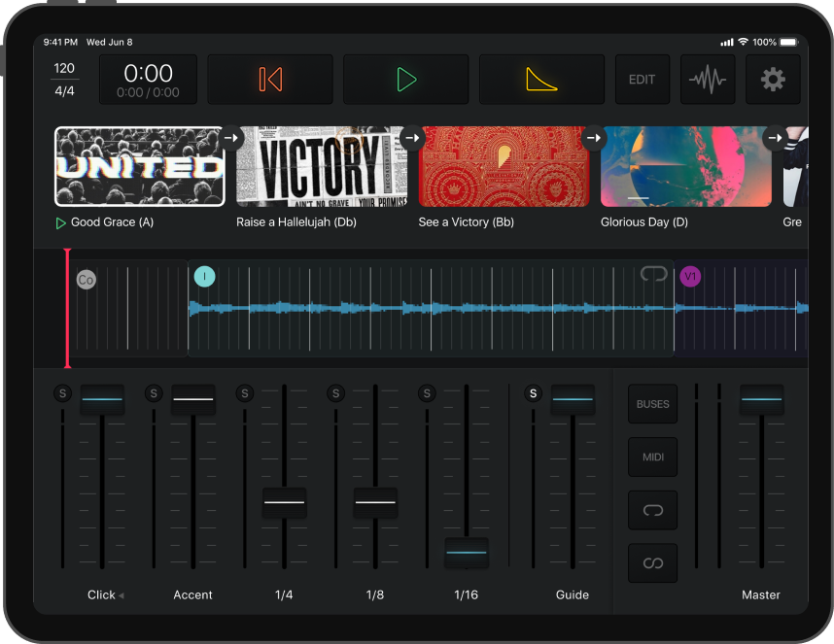Tap the loop icon on the waveform
834x644 pixels.
point(654,275)
